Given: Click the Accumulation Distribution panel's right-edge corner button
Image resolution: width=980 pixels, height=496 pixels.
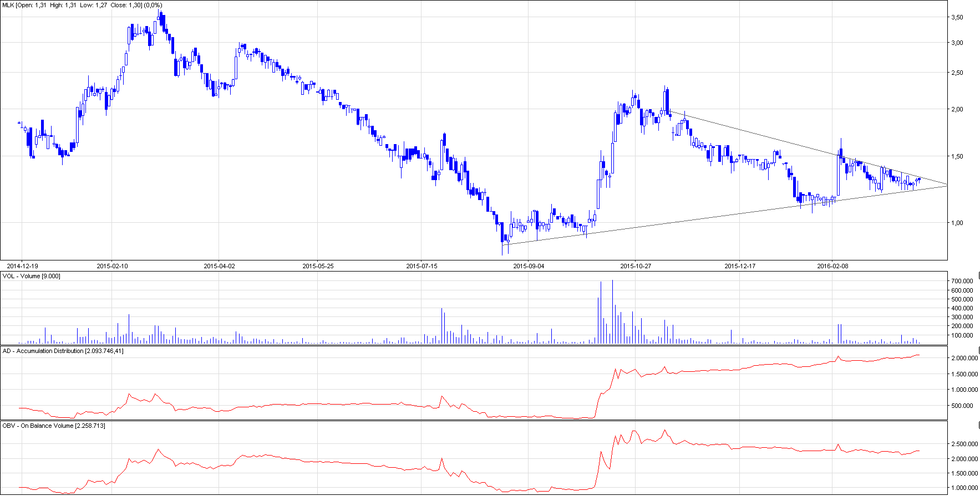Looking at the screenshot, I should coord(978,350).
